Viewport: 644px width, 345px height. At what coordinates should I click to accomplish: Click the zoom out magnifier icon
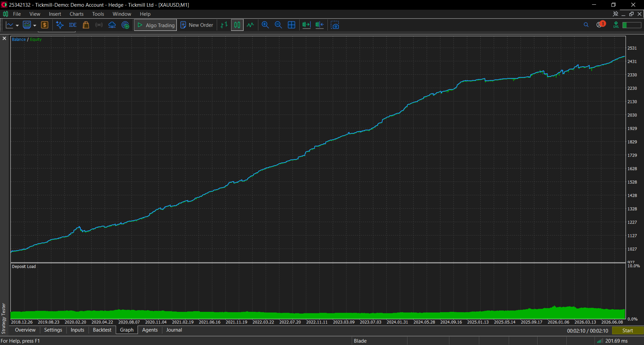(x=278, y=25)
